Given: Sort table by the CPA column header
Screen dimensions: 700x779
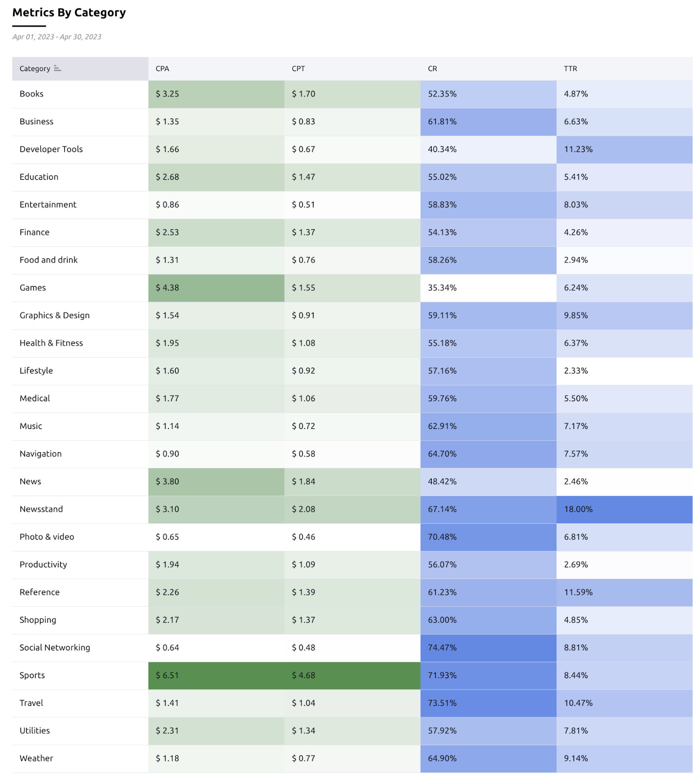Looking at the screenshot, I should pos(163,69).
